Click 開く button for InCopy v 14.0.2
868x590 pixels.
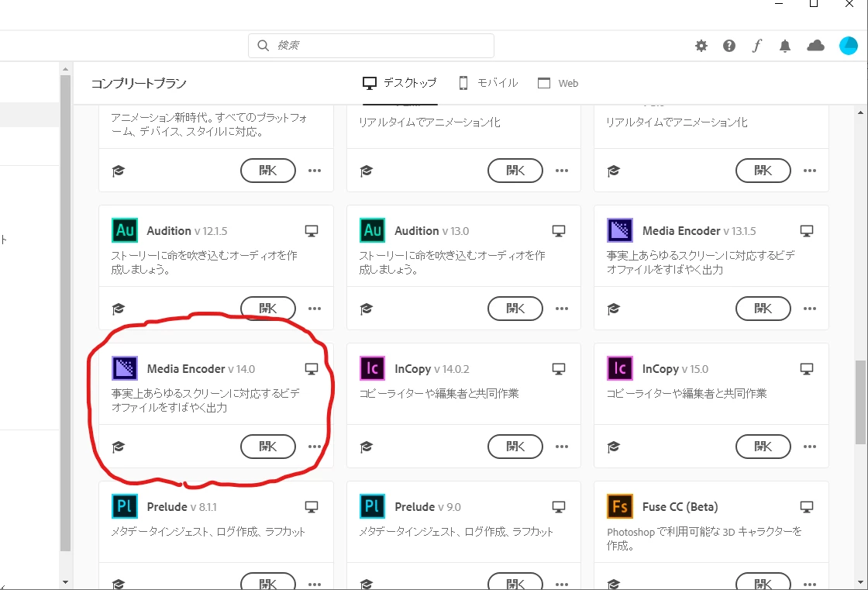click(515, 447)
